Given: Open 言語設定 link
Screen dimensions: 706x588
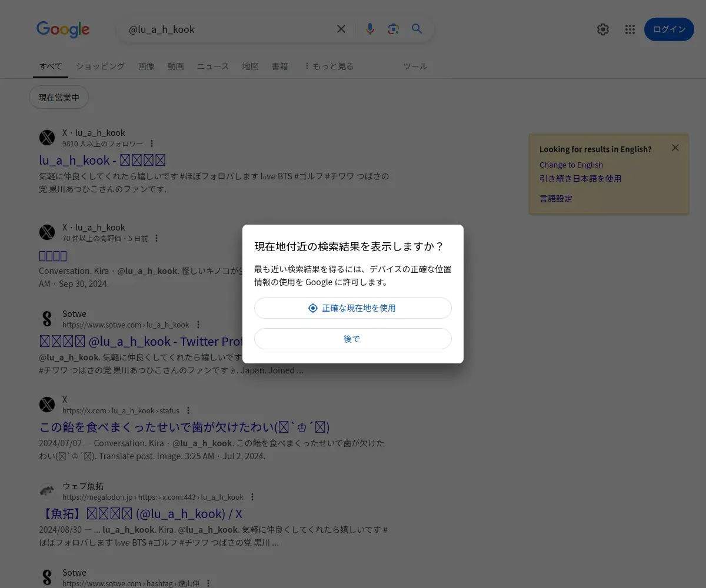Looking at the screenshot, I should [556, 199].
